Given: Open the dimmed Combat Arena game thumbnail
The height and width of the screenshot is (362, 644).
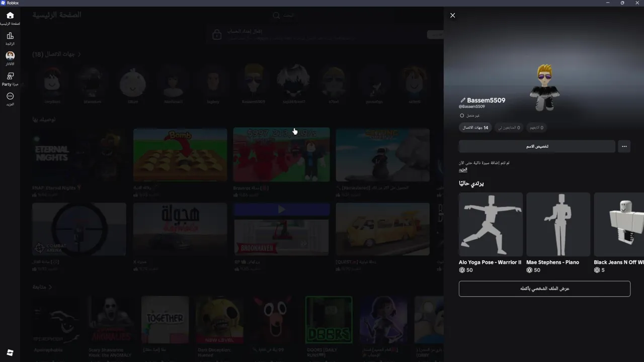Looking at the screenshot, I should point(79,229).
